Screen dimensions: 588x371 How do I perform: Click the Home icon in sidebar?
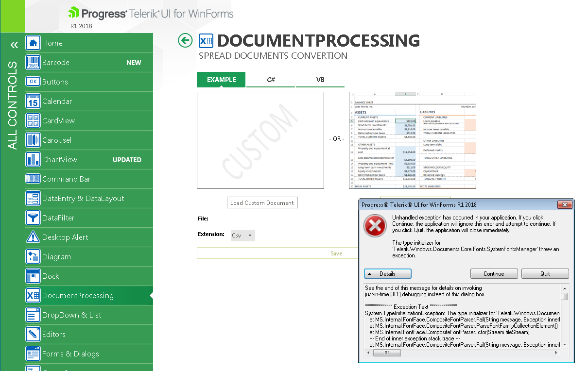coord(33,43)
